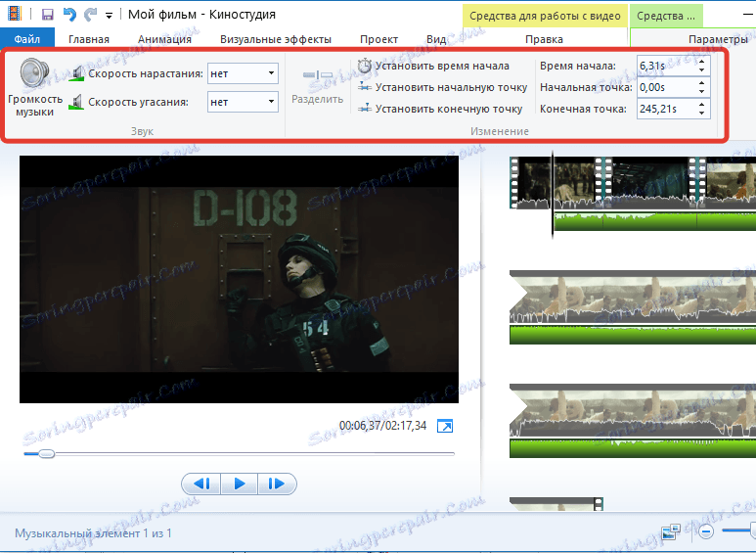Viewport: 756px width, 553px height.
Task: Switch to the Анимация tab
Action: [164, 39]
